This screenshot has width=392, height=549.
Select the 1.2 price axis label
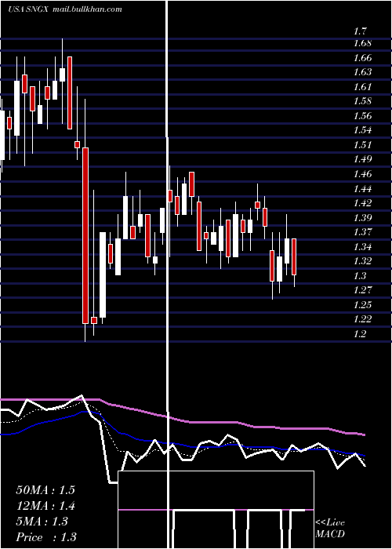tap(360, 334)
